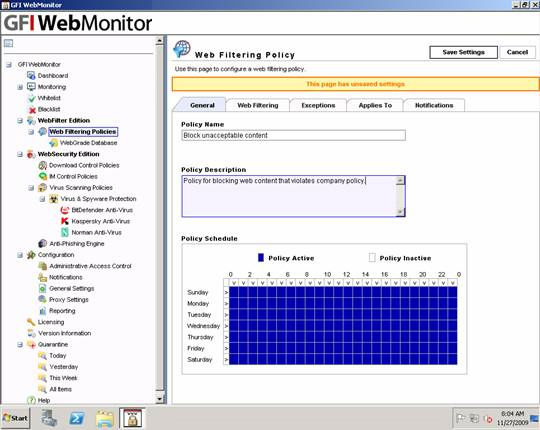Toggle the entire Thursday row arrow
The width and height of the screenshot is (540, 430).
(226, 337)
